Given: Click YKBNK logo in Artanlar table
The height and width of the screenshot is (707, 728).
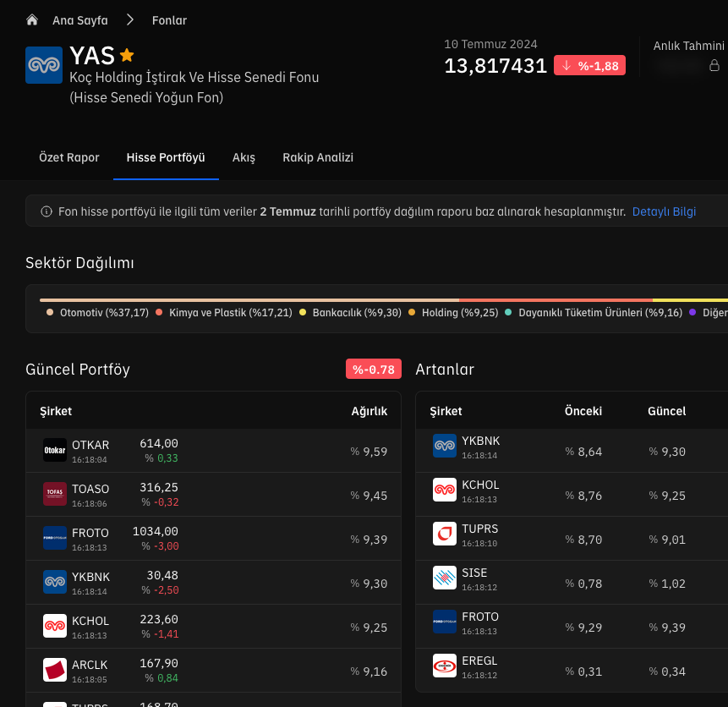Looking at the screenshot, I should click(x=445, y=446).
